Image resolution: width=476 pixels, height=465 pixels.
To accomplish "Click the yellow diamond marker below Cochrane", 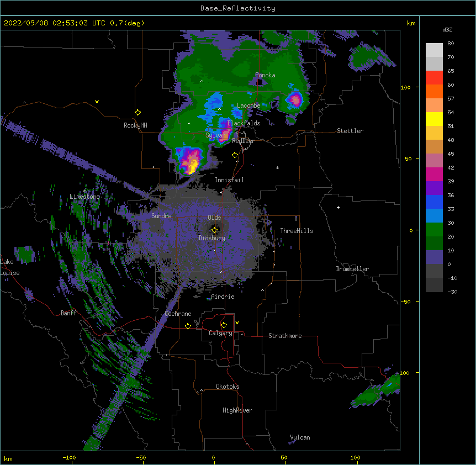I will (188, 326).
